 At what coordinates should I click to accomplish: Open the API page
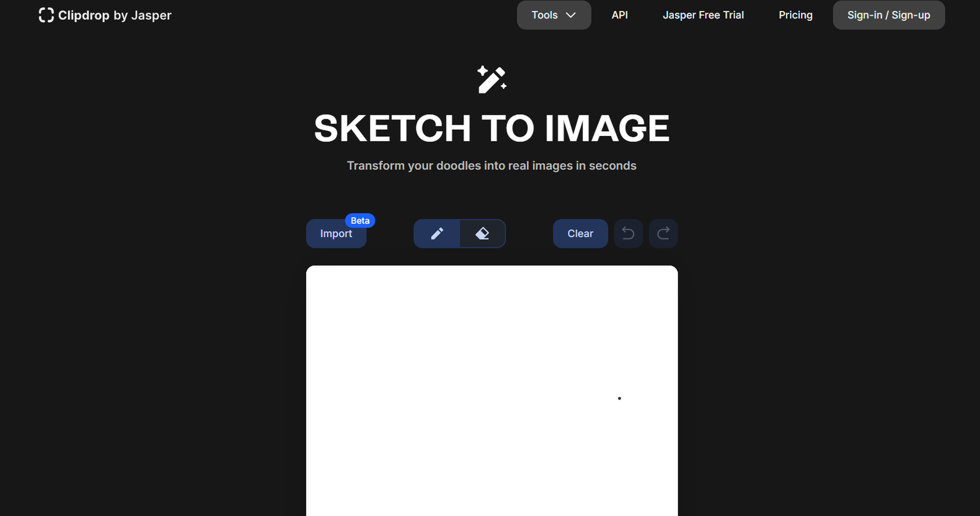pos(619,15)
